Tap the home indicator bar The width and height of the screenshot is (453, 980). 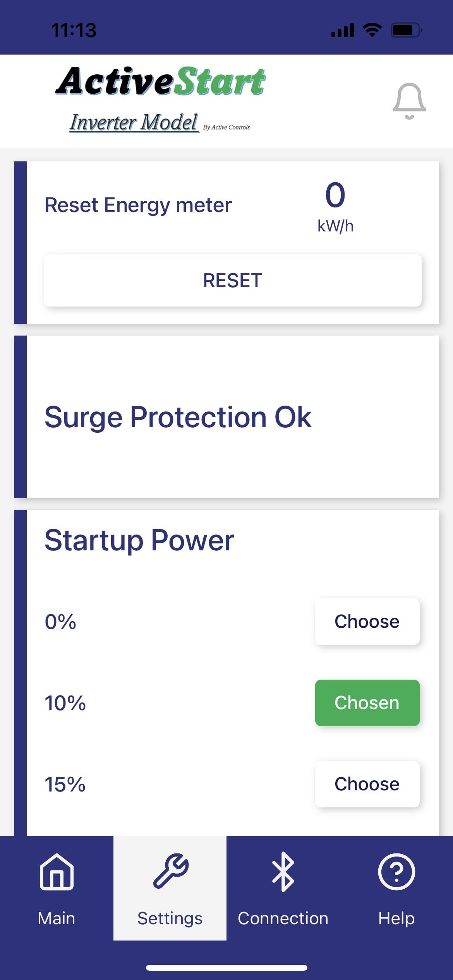pos(226,968)
